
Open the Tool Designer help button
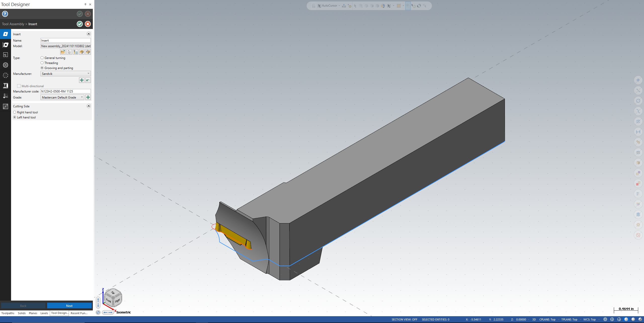pos(5,14)
